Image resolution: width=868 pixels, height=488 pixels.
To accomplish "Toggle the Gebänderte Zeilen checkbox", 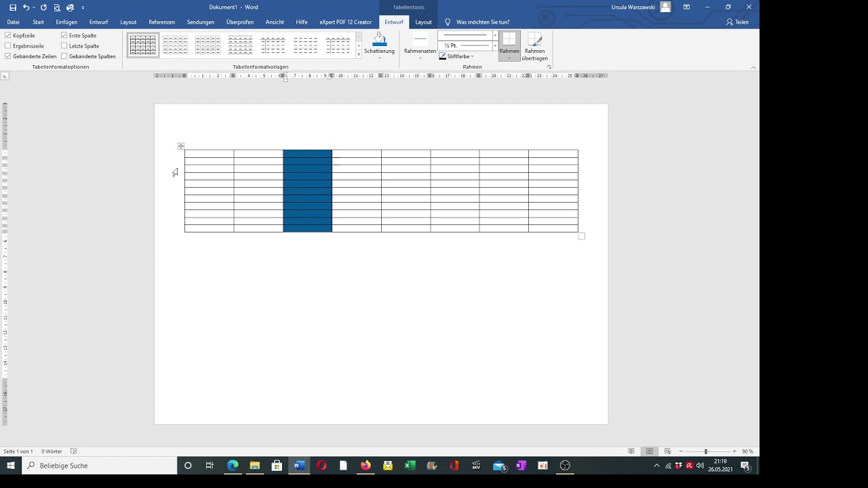I will coord(8,56).
